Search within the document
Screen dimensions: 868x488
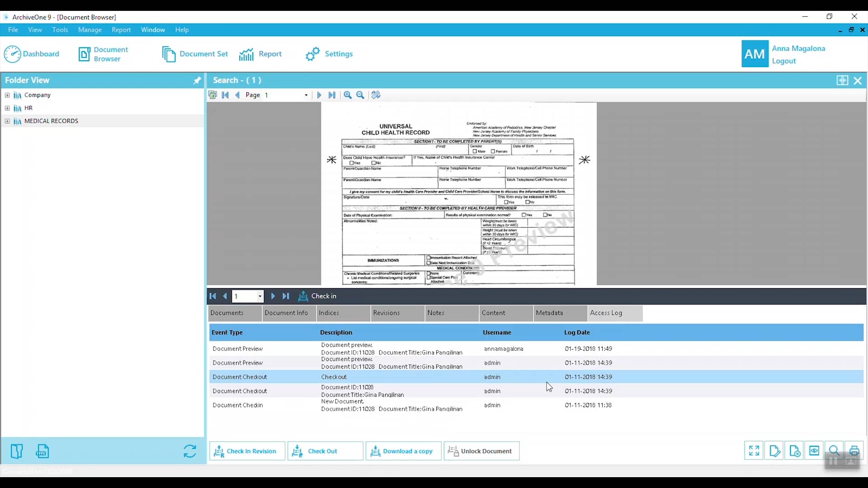(834, 451)
